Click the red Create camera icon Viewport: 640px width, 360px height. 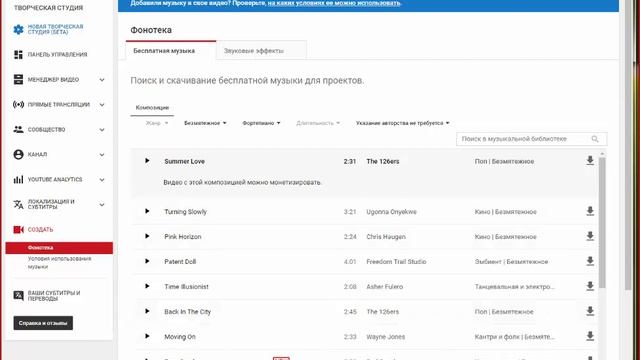[x=18, y=229]
